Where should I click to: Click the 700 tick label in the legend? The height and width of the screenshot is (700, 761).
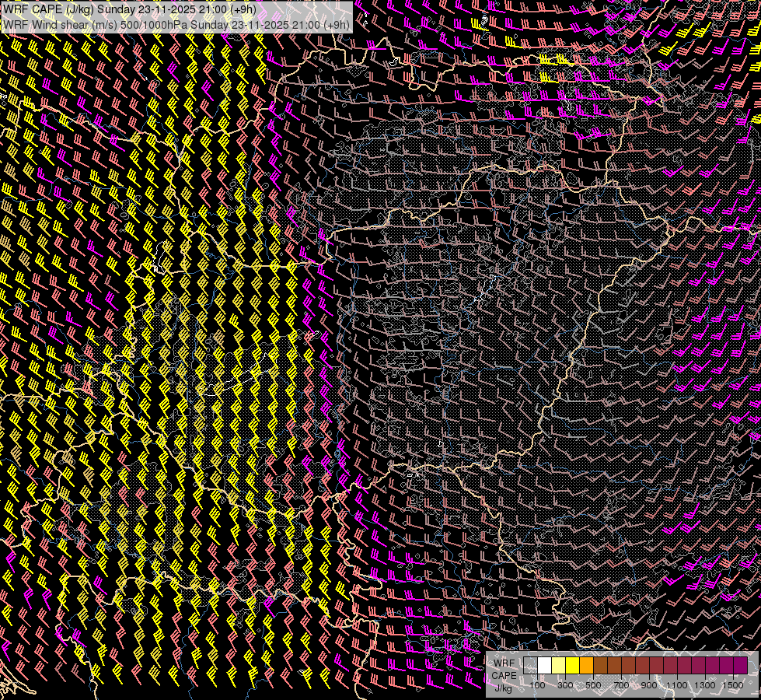click(621, 684)
